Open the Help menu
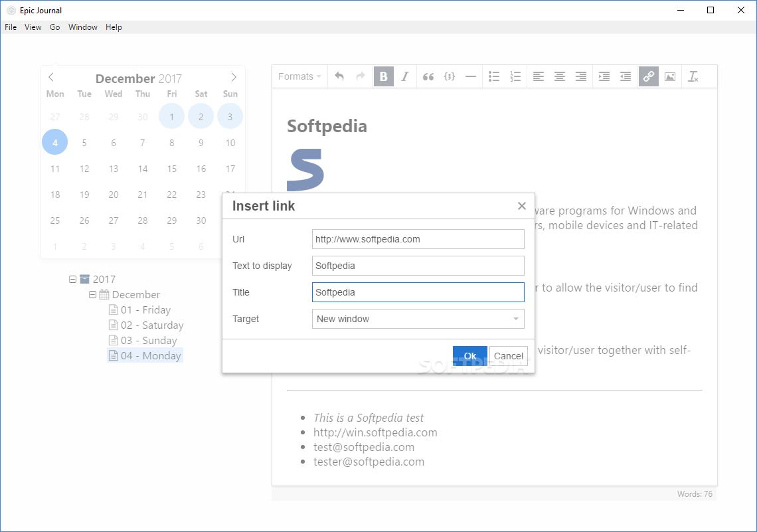The height and width of the screenshot is (532, 757). 114,27
